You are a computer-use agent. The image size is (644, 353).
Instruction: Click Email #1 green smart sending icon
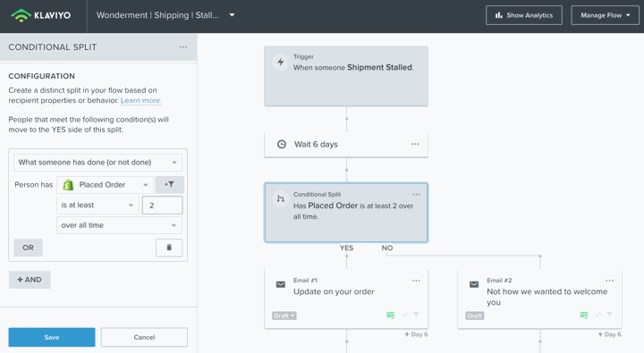click(391, 315)
